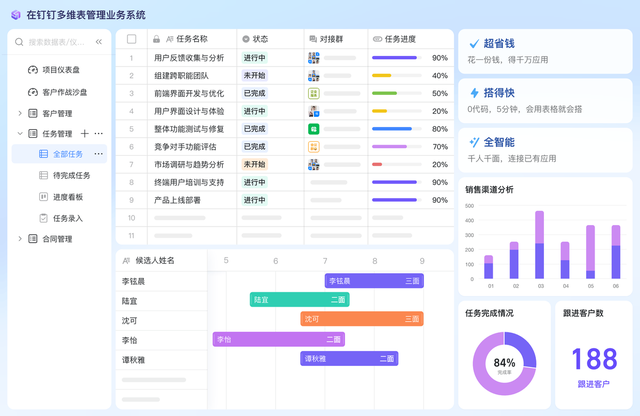Click the 任务录入 form icon
The width and height of the screenshot is (640, 416).
pyautogui.click(x=43, y=218)
